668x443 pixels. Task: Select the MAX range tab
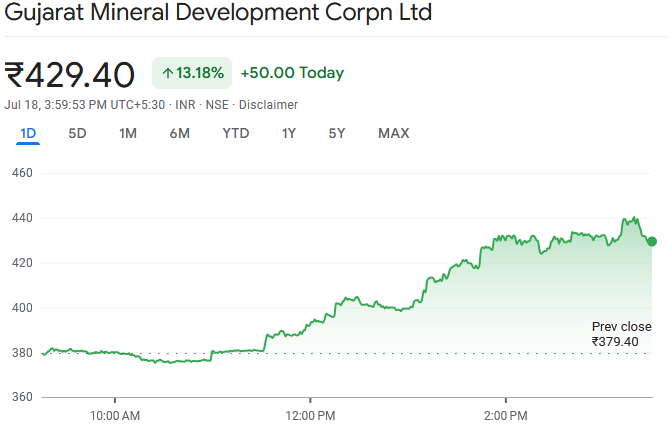(394, 134)
